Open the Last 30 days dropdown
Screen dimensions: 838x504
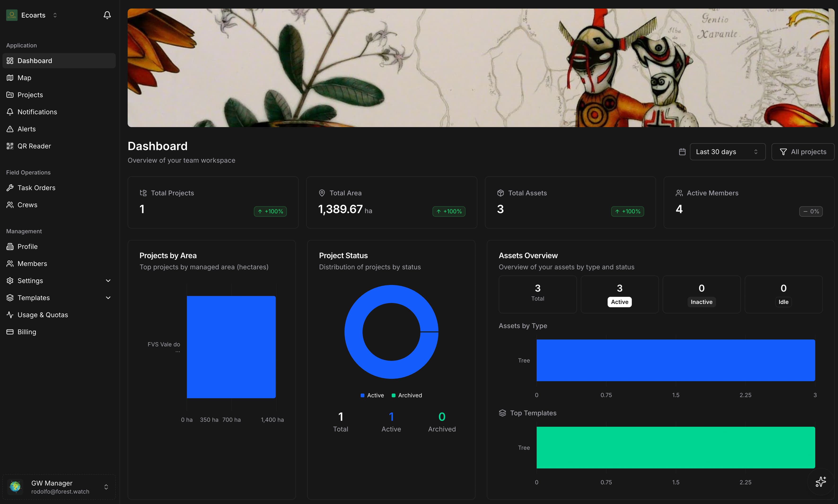tap(727, 151)
